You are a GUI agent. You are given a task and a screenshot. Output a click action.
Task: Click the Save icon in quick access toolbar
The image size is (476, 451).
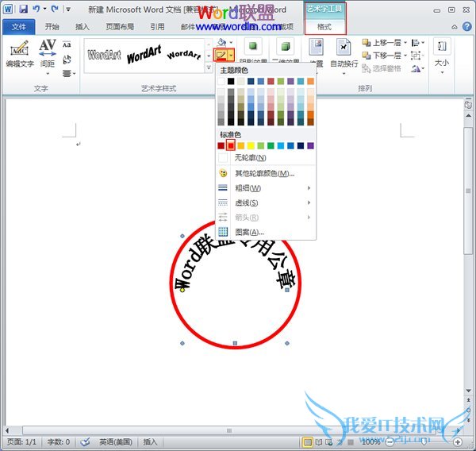23,9
